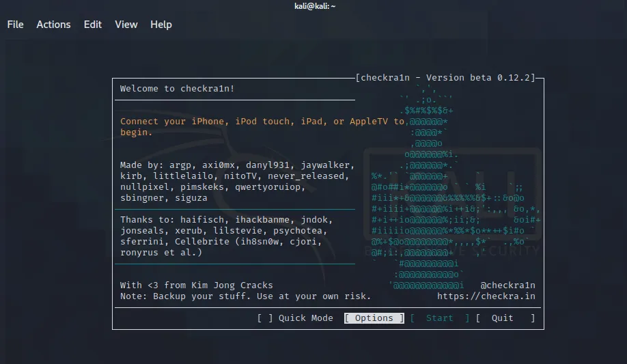Open the View menu
The height and width of the screenshot is (364, 627).
click(x=126, y=25)
